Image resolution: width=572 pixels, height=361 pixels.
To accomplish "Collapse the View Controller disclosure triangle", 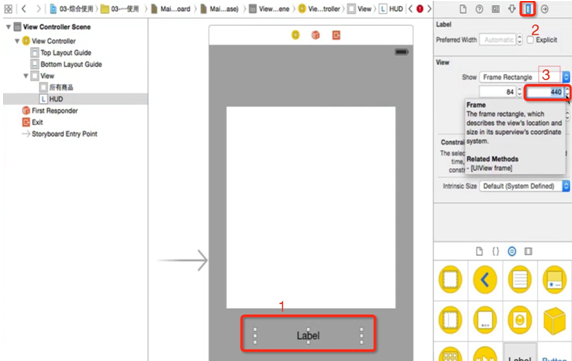I will [17, 41].
